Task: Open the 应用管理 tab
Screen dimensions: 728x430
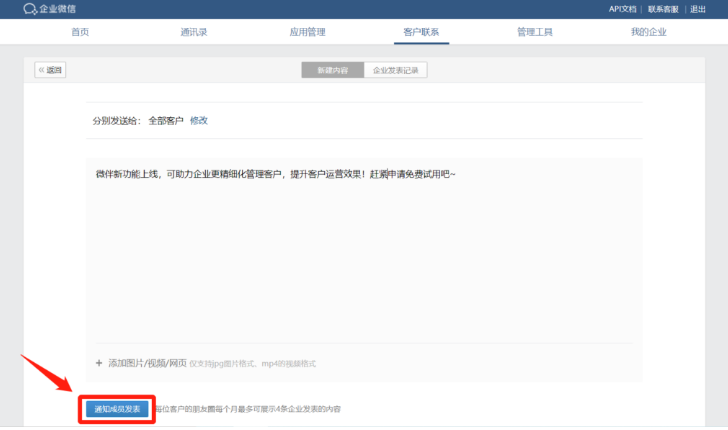Action: [x=307, y=32]
